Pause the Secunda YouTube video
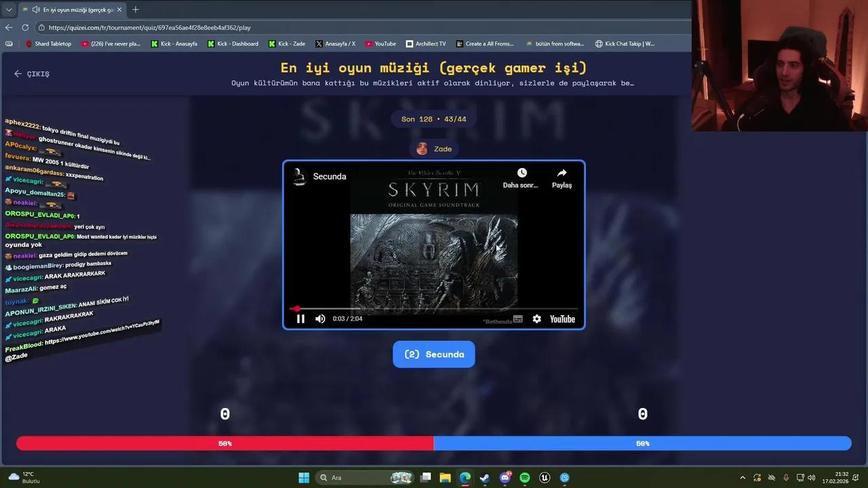 (x=300, y=319)
